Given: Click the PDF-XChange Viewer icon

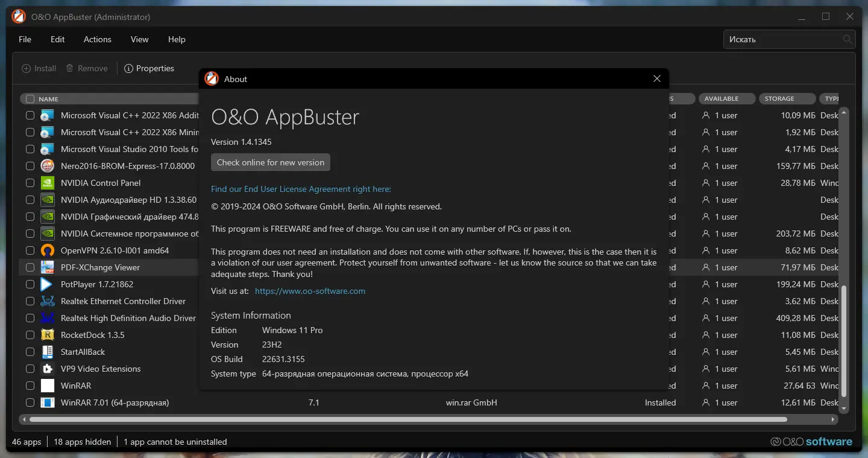Looking at the screenshot, I should click(x=48, y=267).
